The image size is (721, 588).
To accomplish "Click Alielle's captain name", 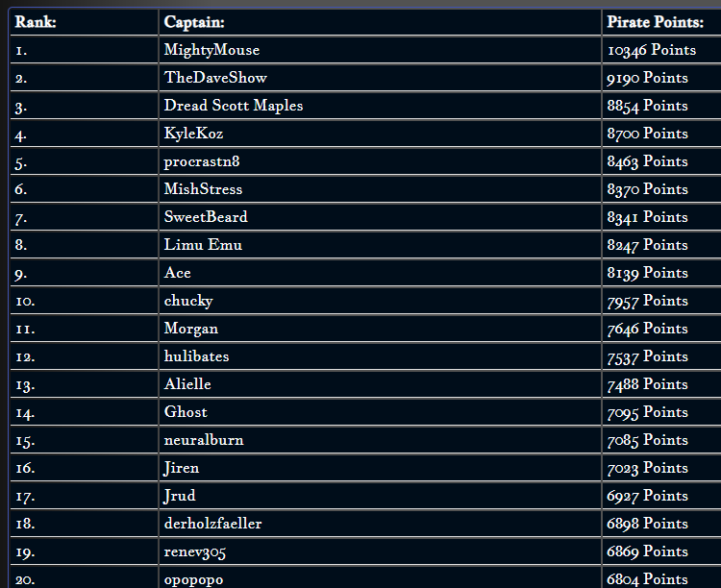I will point(187,384).
